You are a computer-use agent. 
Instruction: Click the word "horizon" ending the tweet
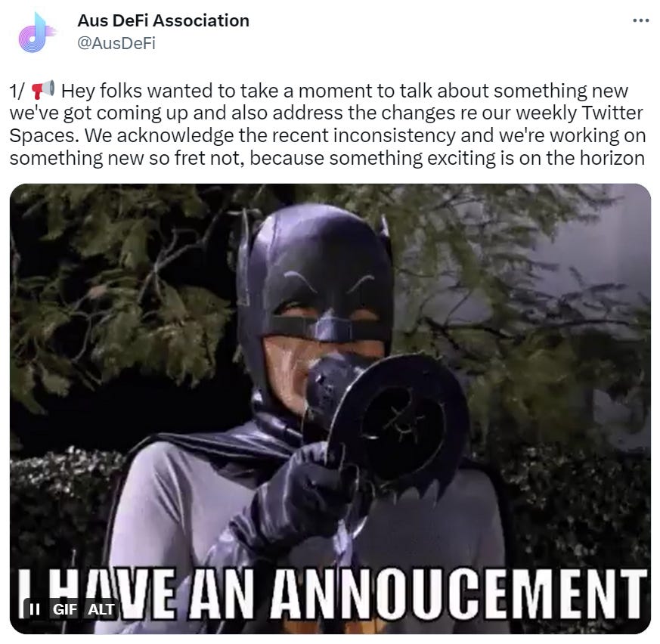coord(612,158)
